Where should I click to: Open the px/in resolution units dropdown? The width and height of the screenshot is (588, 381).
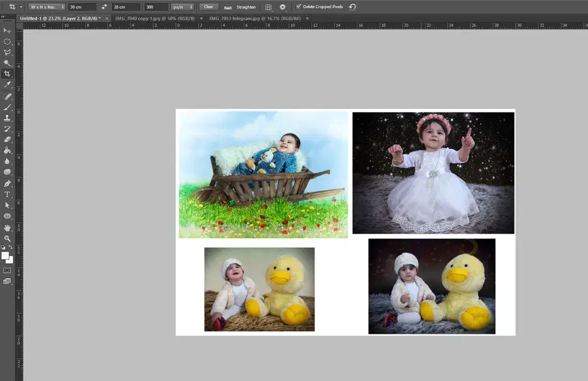(183, 7)
